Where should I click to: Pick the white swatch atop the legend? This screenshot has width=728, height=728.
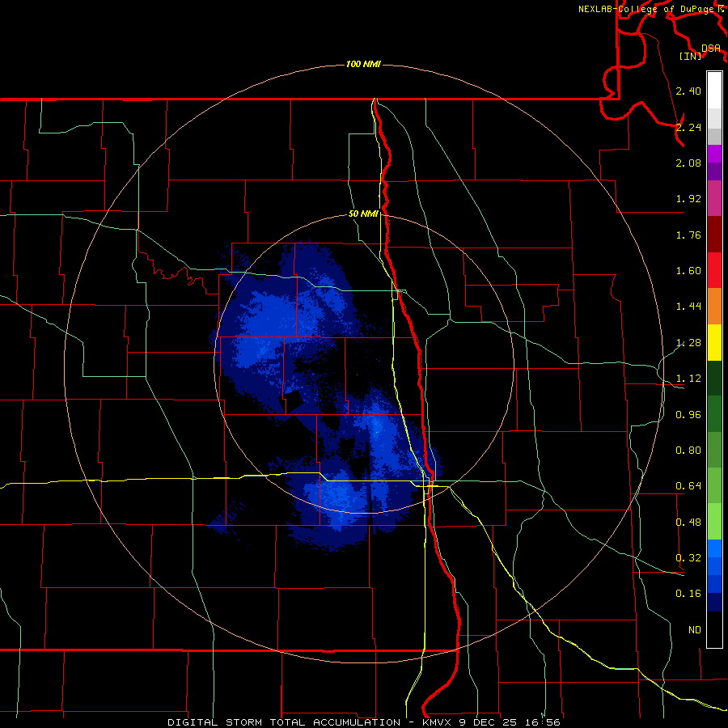click(714, 91)
